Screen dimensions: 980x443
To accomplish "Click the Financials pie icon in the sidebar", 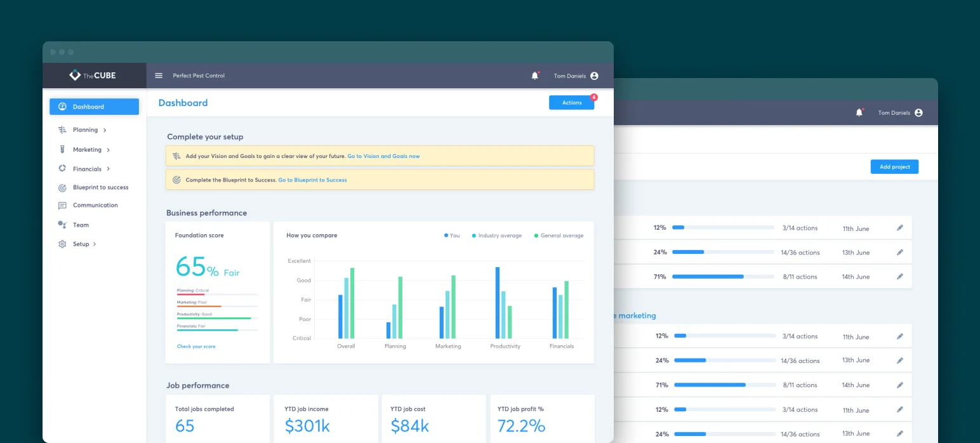I will (x=62, y=168).
